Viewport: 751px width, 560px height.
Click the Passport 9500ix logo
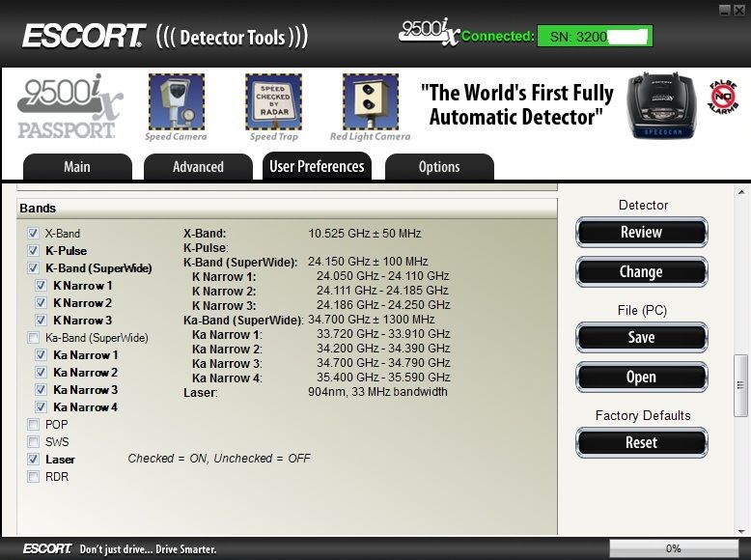coord(70,106)
